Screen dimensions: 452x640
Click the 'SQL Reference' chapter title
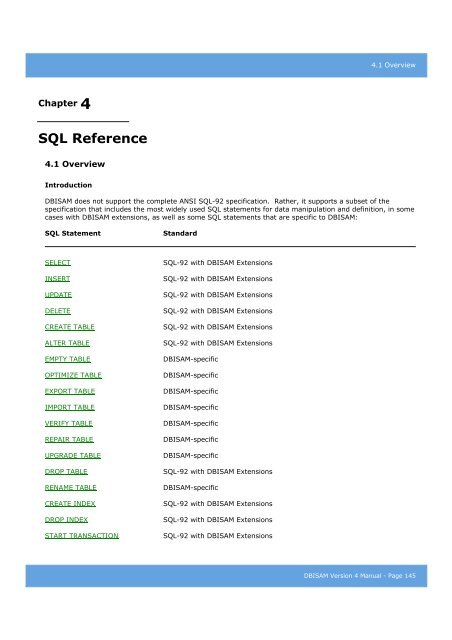coord(93,138)
